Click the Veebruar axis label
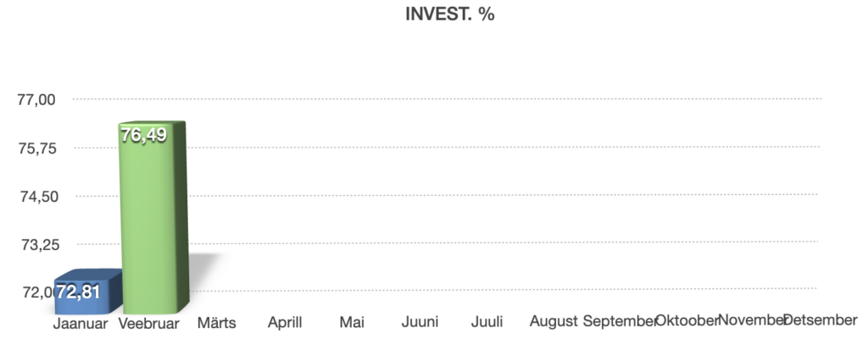Screen dimensions: 868x350 click(x=148, y=323)
